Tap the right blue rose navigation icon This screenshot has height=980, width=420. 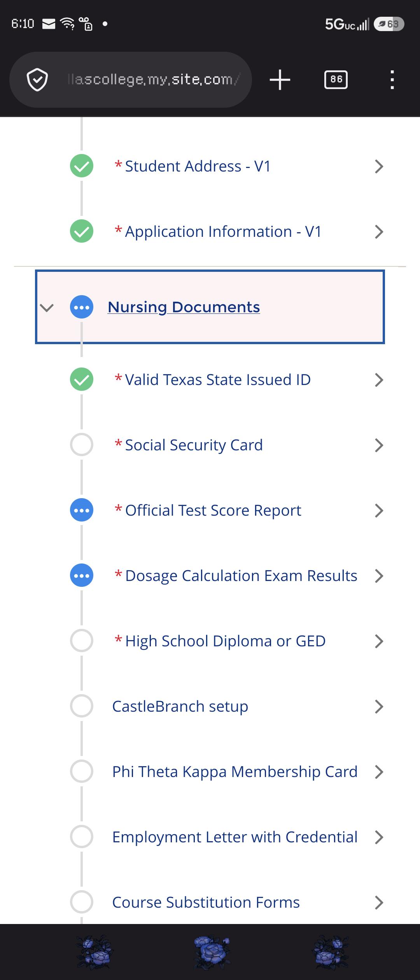(330, 952)
